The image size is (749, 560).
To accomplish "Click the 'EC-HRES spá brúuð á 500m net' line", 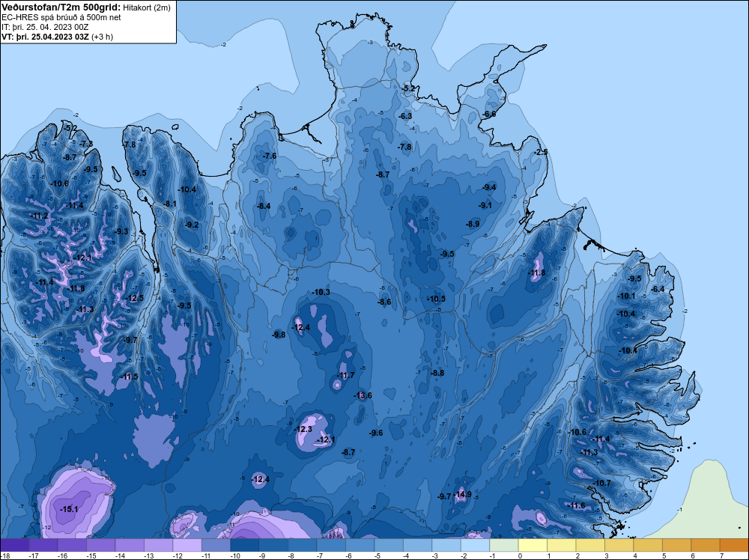I will (x=61, y=17).
